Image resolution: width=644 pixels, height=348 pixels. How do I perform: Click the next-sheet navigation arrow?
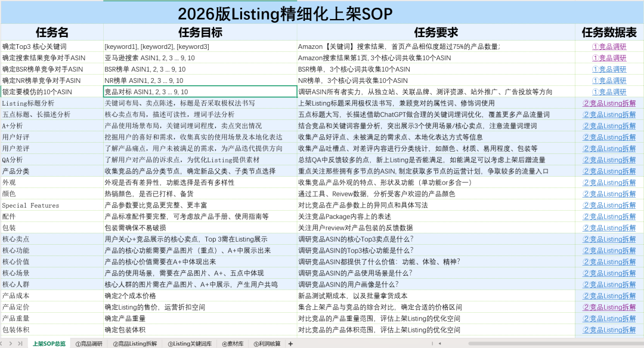(x=11, y=343)
